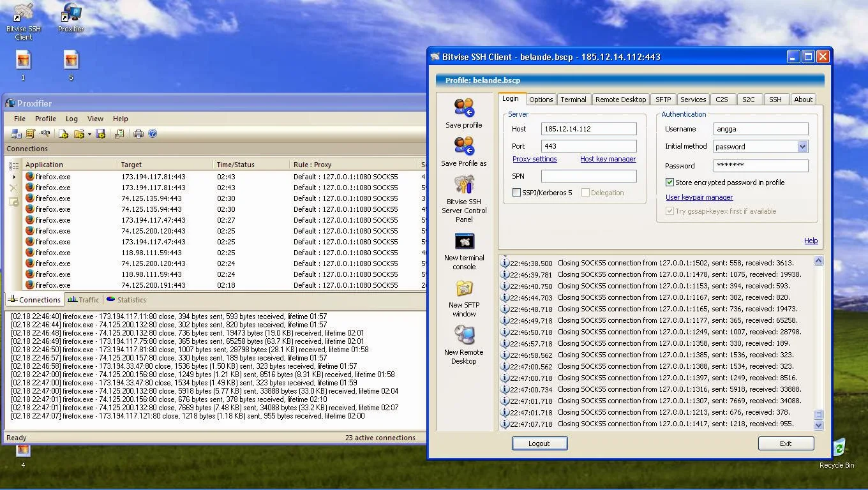
Task: Select desktop file named 1
Action: (x=23, y=66)
